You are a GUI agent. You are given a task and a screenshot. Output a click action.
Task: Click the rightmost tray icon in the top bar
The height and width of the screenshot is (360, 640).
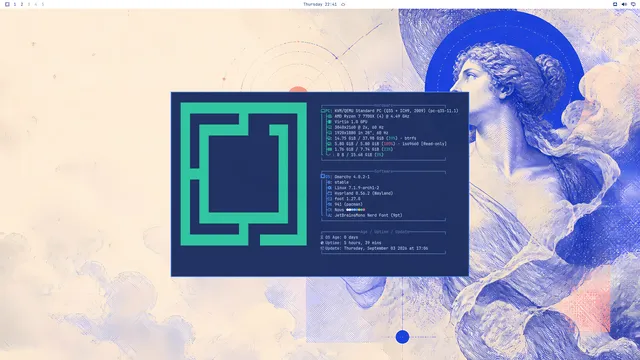click(x=633, y=4)
